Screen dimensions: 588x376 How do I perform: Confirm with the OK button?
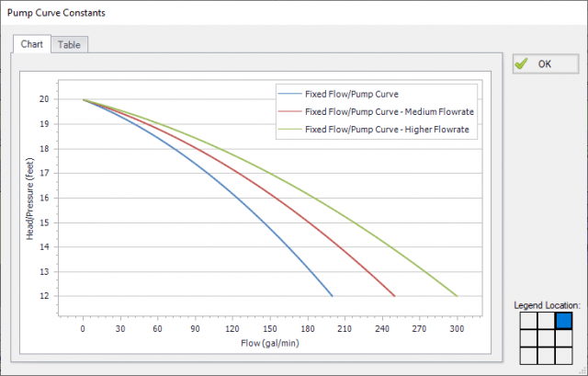point(546,64)
